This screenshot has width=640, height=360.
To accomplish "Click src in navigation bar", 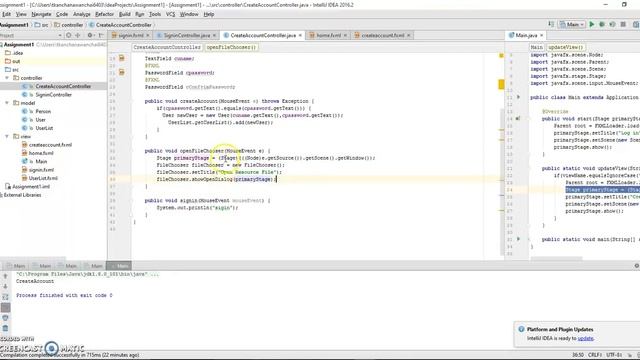I will [42, 25].
